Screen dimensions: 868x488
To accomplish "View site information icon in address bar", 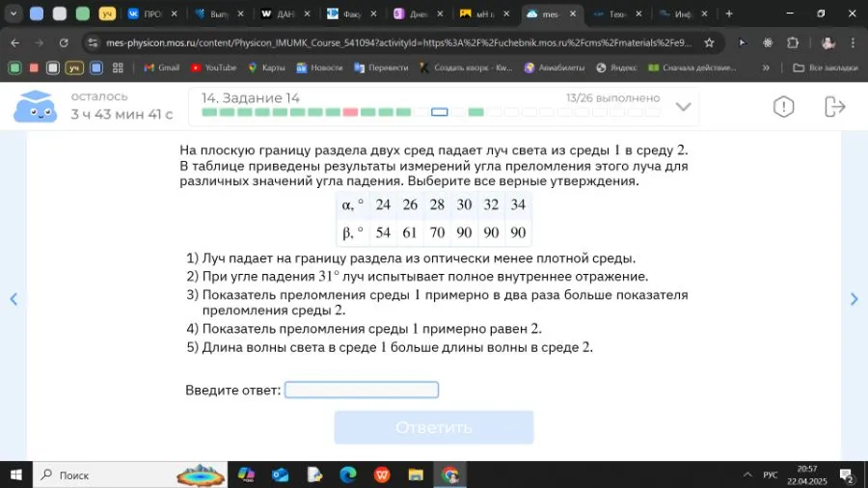I will point(93,42).
